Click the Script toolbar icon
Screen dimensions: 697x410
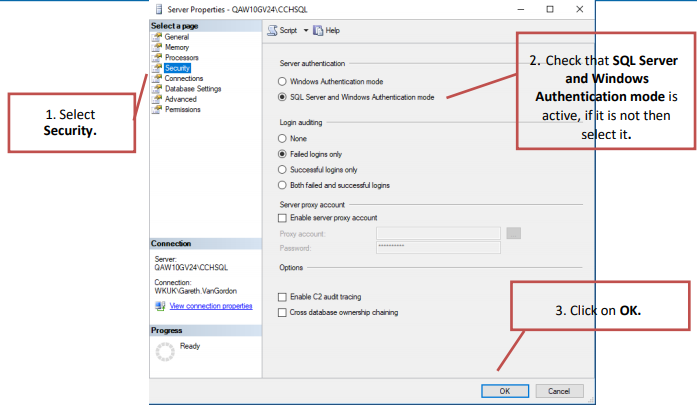[x=272, y=30]
